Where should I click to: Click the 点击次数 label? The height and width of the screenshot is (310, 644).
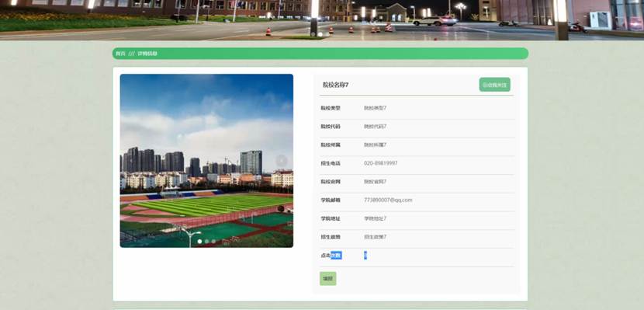coord(331,256)
